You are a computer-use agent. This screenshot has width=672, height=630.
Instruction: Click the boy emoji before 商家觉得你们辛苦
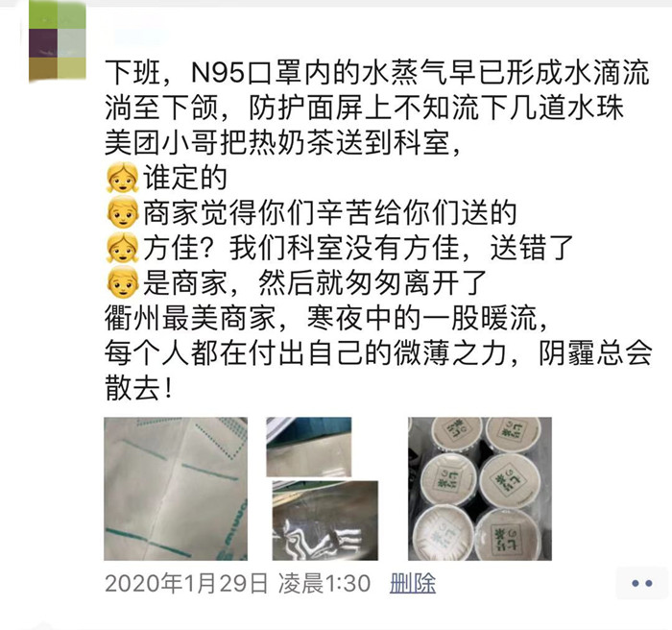point(123,212)
